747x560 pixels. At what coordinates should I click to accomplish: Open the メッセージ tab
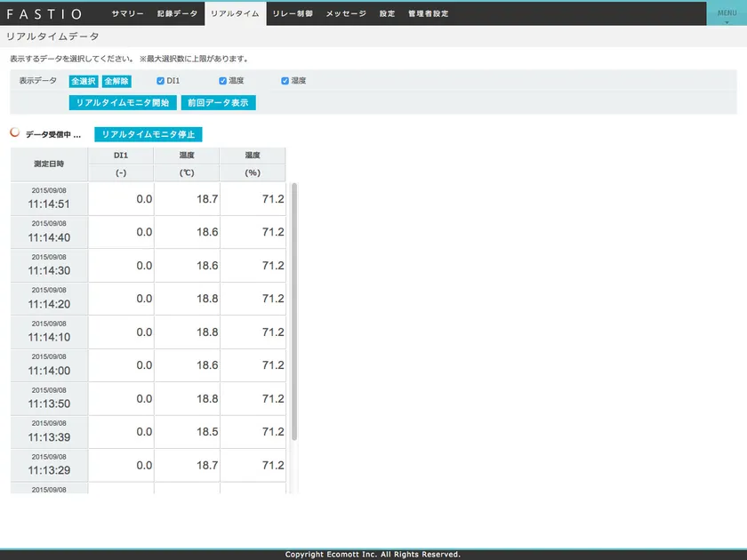[346, 14]
